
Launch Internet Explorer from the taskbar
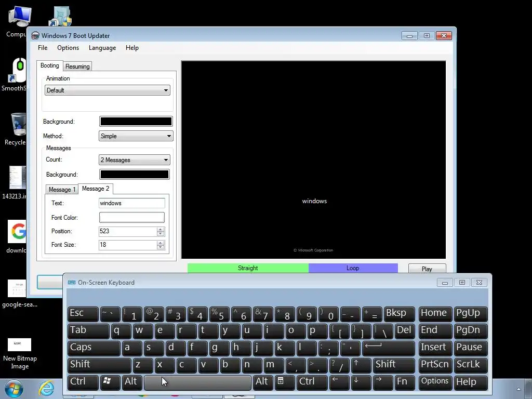click(46, 389)
